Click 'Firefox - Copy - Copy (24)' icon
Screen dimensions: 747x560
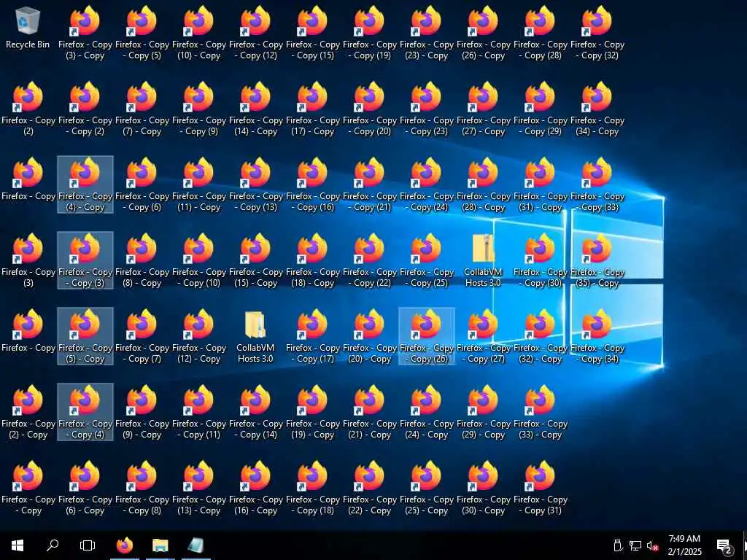pos(426,184)
